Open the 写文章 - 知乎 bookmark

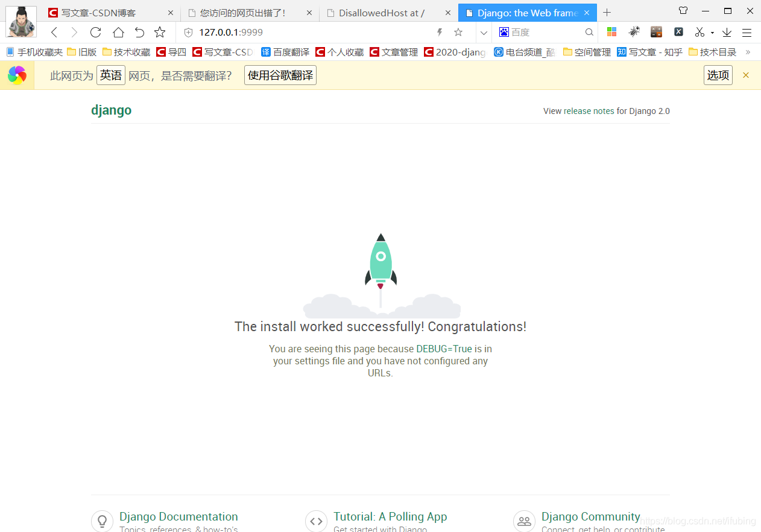pos(650,52)
